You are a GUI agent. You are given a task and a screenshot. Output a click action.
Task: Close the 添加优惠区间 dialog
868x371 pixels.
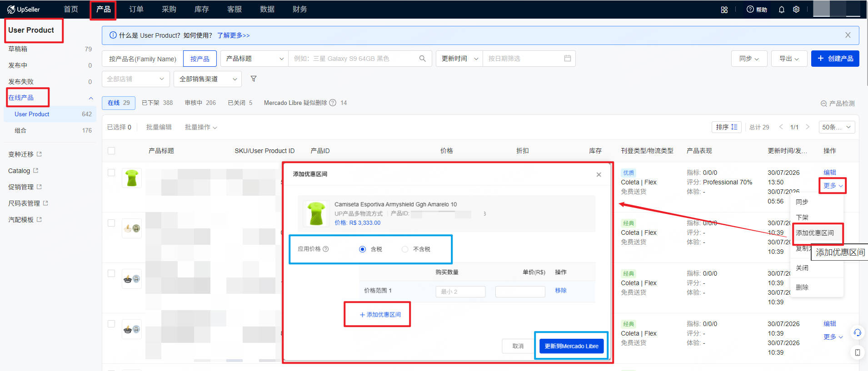click(x=599, y=175)
